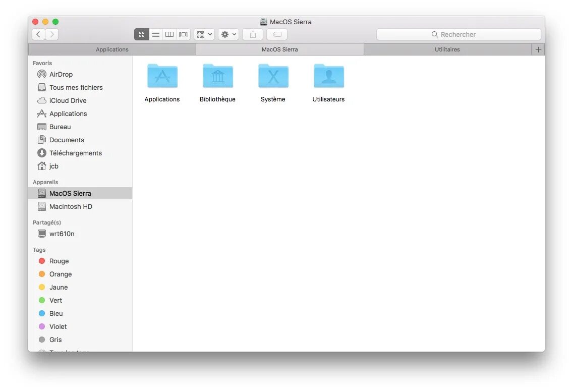Click the Share toolbar button
The width and height of the screenshot is (573, 392).
[253, 34]
